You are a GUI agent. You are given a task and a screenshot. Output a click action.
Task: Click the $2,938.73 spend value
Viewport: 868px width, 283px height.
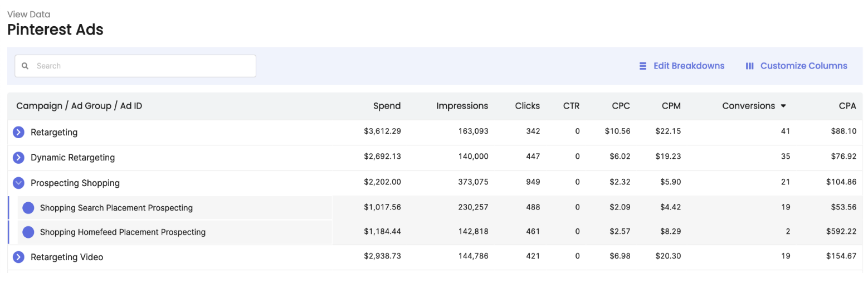382,256
